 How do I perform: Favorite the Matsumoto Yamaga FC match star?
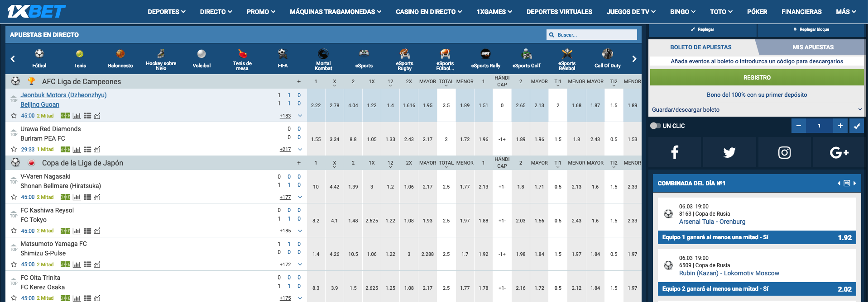14,264
